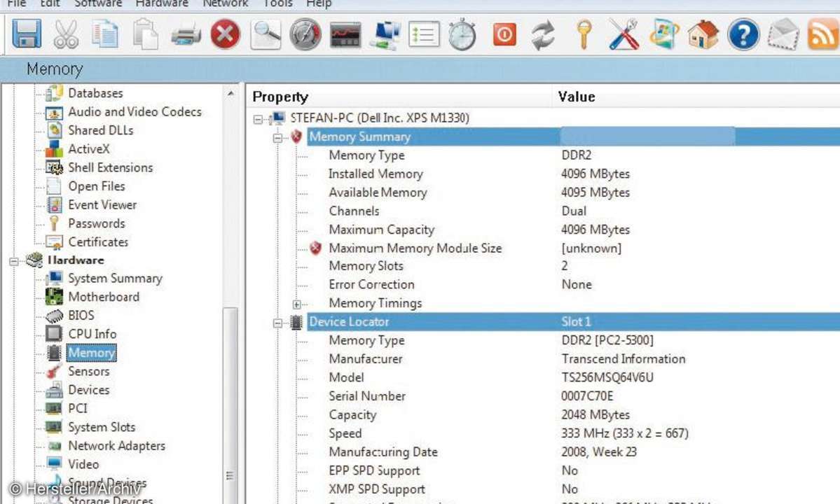The width and height of the screenshot is (840, 504).
Task: Click the stopwatch timer icon
Action: (x=462, y=34)
